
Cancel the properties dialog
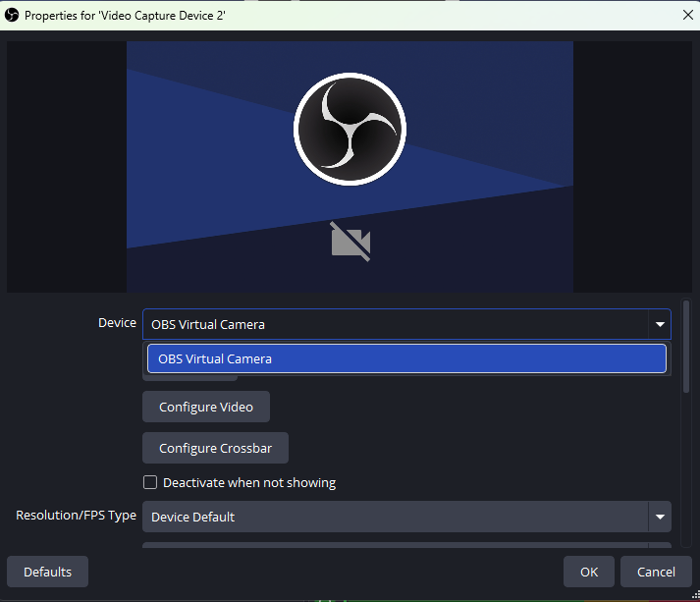coord(656,572)
